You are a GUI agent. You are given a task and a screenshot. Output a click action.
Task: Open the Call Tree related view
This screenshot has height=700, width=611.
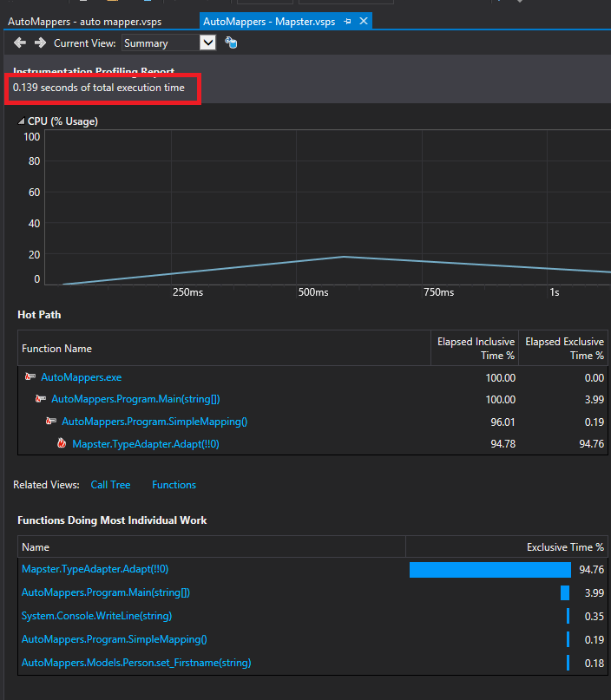pyautogui.click(x=110, y=485)
